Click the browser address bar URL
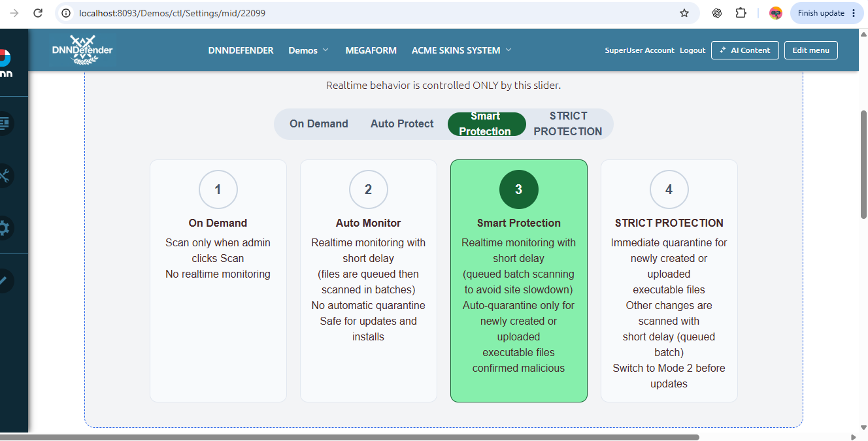 pyautogui.click(x=172, y=13)
